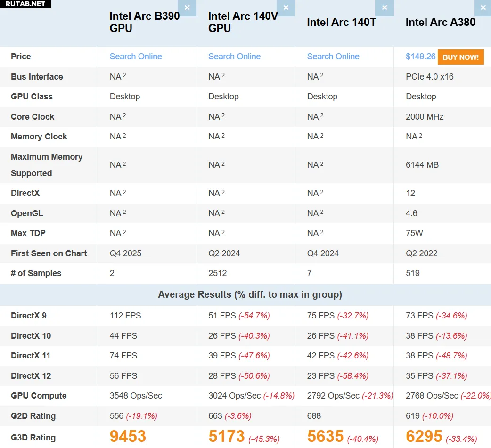Open footnote 2 in A380 Memory Clock cell

[x=420, y=135]
